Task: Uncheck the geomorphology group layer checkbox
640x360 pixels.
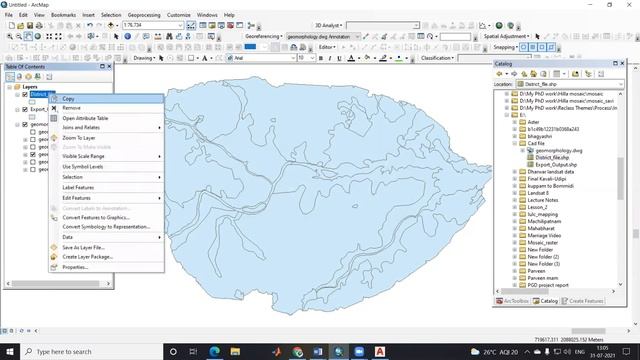Action: point(25,124)
